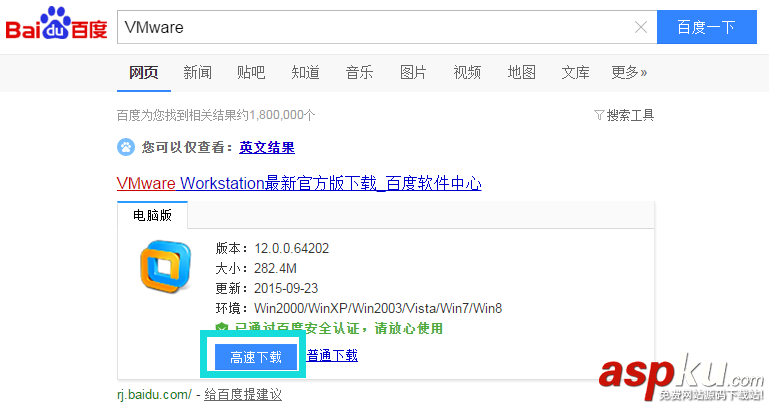The width and height of the screenshot is (769, 407).
Task: Expand 更多» for more categories
Action: coord(629,73)
